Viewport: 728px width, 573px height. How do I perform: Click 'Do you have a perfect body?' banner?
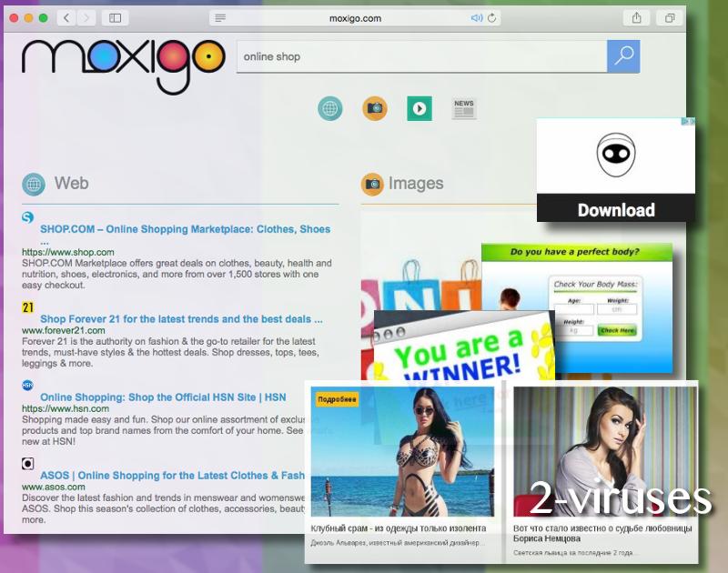(575, 252)
